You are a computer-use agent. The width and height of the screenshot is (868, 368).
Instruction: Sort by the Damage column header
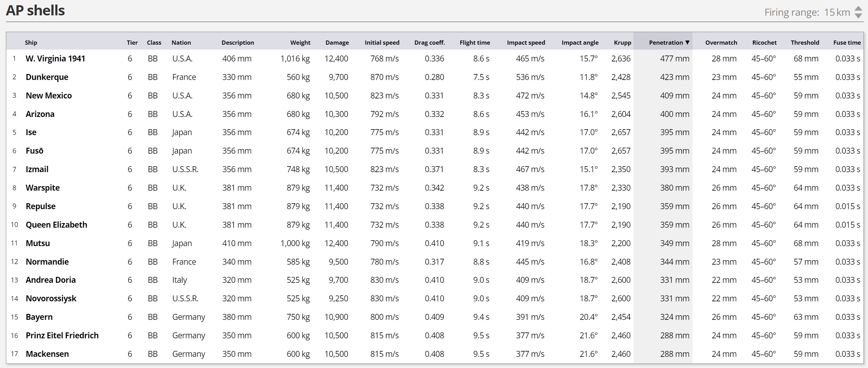[x=337, y=43]
